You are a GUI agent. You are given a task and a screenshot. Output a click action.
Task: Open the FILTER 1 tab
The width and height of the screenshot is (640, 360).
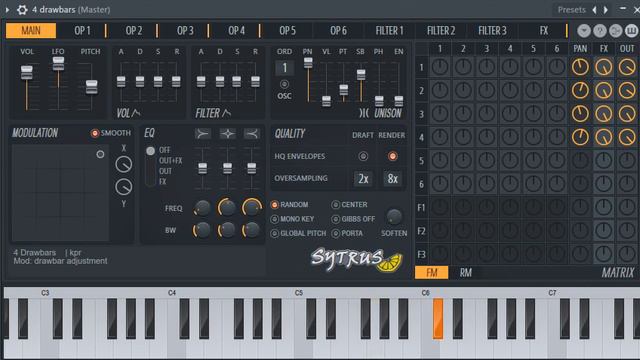click(389, 31)
